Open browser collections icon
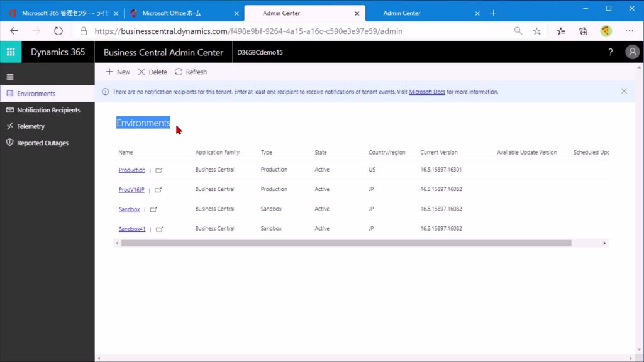 click(583, 31)
